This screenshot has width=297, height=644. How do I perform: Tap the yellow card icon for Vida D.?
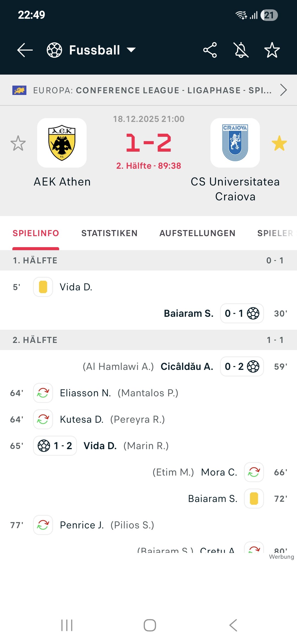point(43,287)
